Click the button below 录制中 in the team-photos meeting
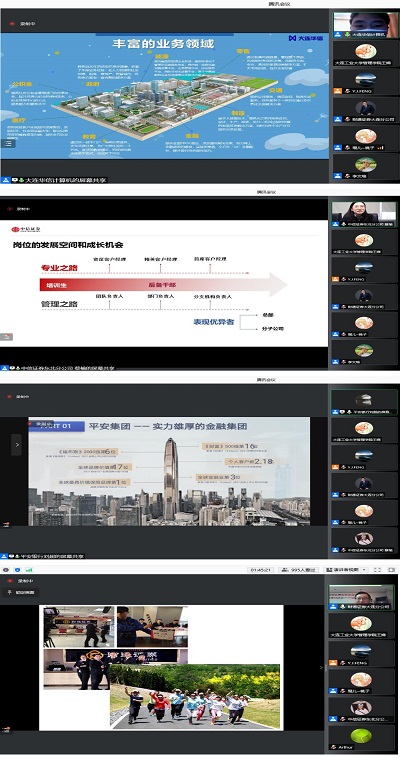The image size is (400, 760). coord(21,592)
